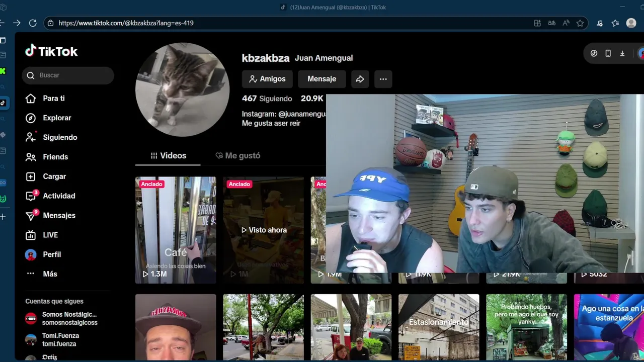Send a Mensaje to kbzakbza
Screen dimensions: 644x362
(x=322, y=79)
